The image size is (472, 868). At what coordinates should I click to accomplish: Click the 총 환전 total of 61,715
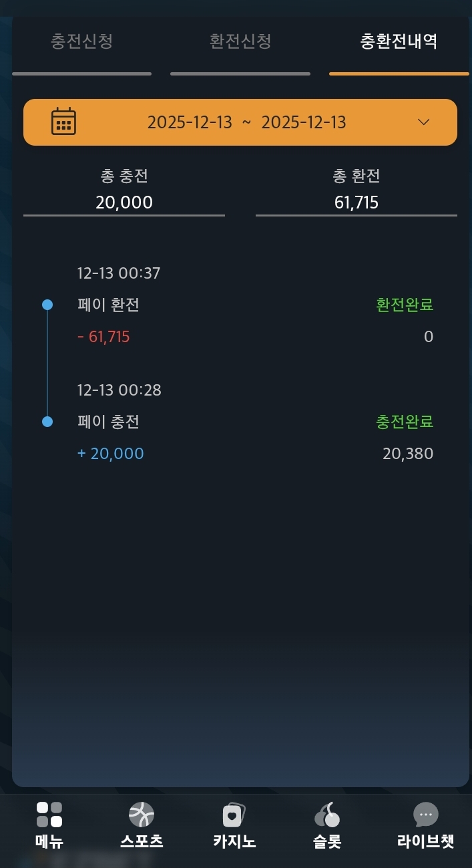tap(357, 202)
